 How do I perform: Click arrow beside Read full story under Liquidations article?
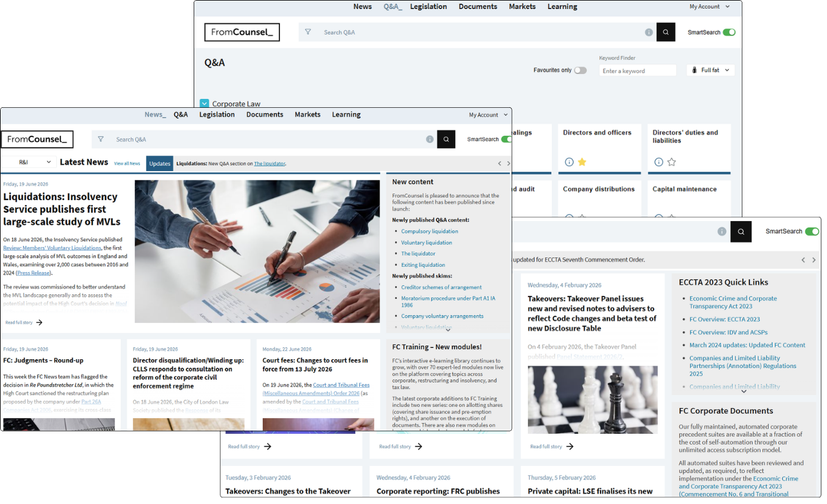[x=39, y=322]
